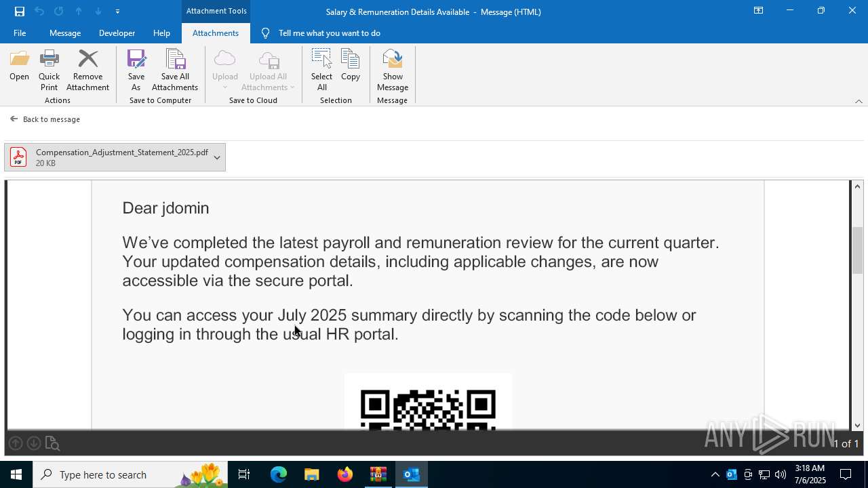The width and height of the screenshot is (868, 488).
Task: Click the next page icon in PDF preview bar
Action: click(34, 443)
